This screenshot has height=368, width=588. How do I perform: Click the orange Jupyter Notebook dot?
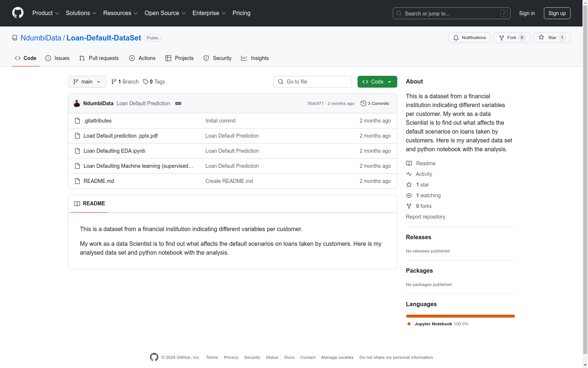coord(409,324)
